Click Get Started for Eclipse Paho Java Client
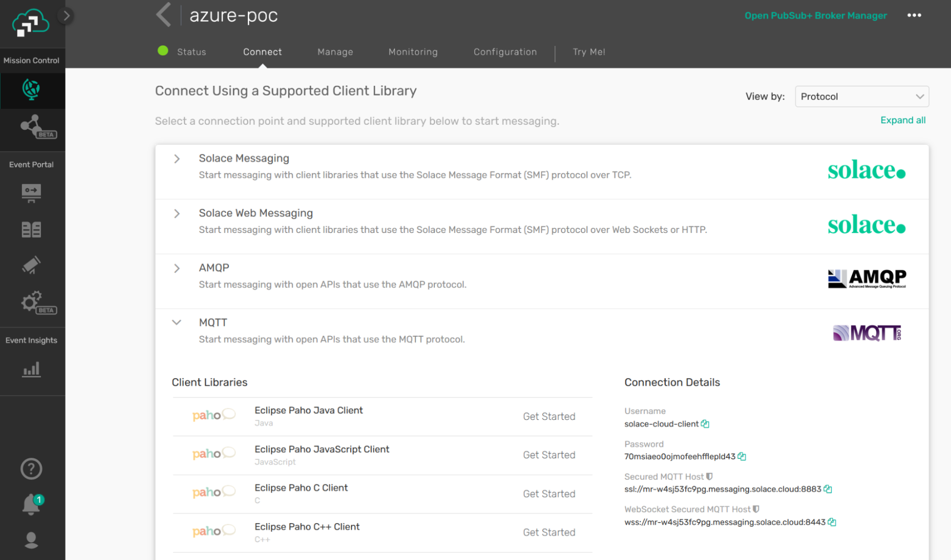Screen dimensions: 951x560 [549, 416]
